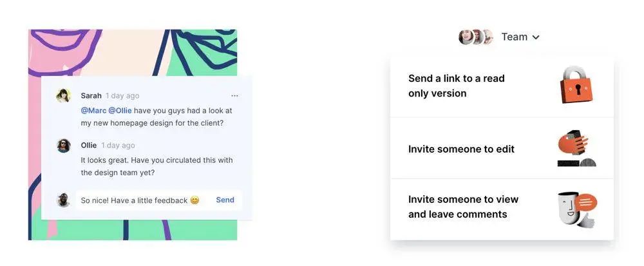Click the face with speech bubble illustration
The image size is (644, 266).
click(577, 209)
